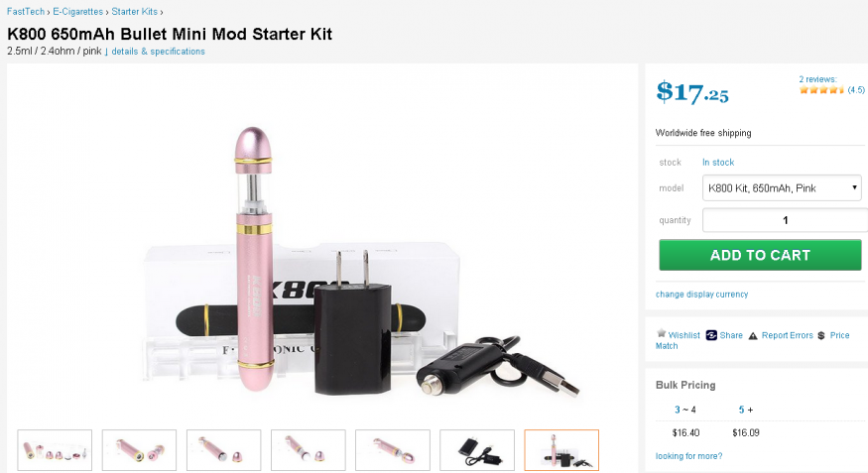The width and height of the screenshot is (868, 473).
Task: Select the first product thumbnail with all parts
Action: tap(55, 450)
